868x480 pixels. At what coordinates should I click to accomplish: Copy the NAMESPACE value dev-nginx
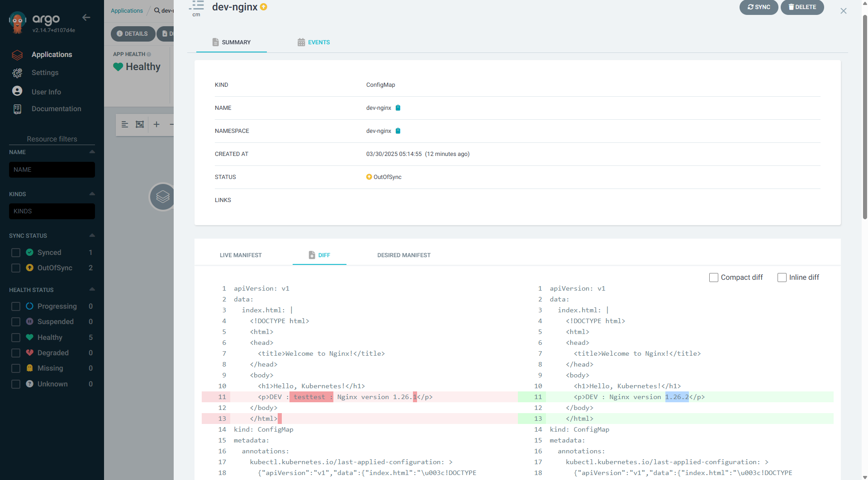[x=398, y=131]
